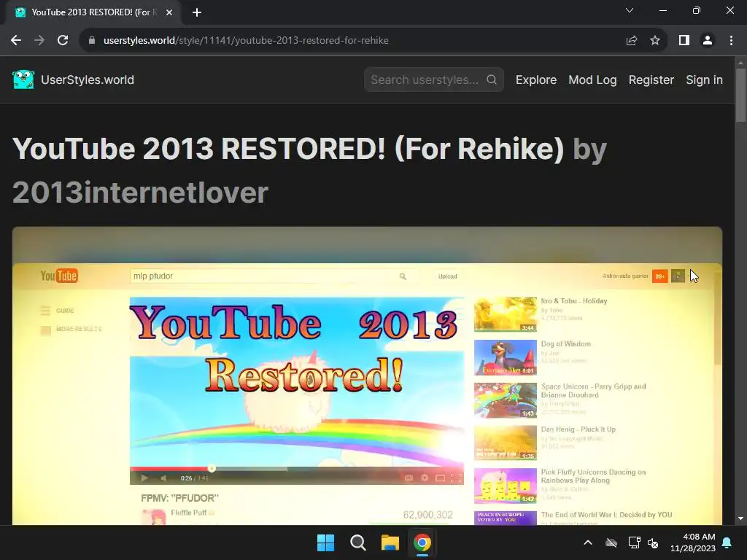The height and width of the screenshot is (560, 747).
Task: Click the Fluffle Puff channel name
Action: tap(189, 513)
